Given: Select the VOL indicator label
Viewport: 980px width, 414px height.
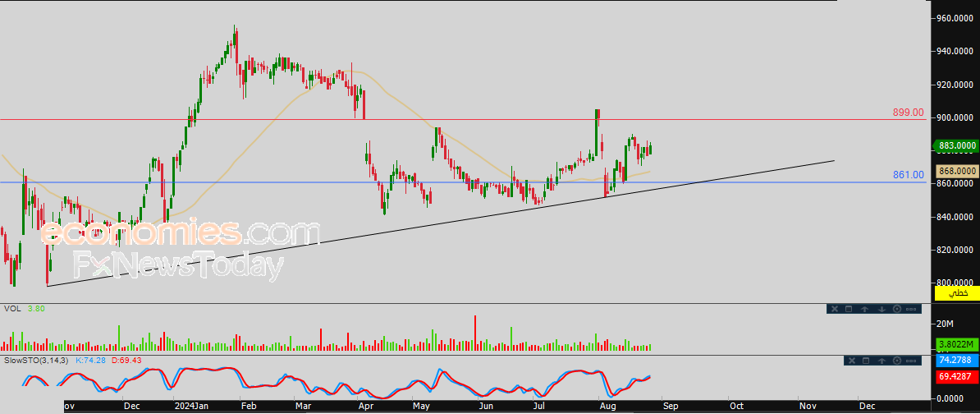Looking at the screenshot, I should click(11, 308).
